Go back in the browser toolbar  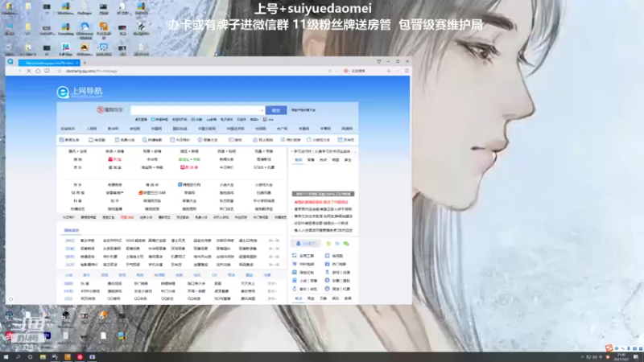coord(10,71)
